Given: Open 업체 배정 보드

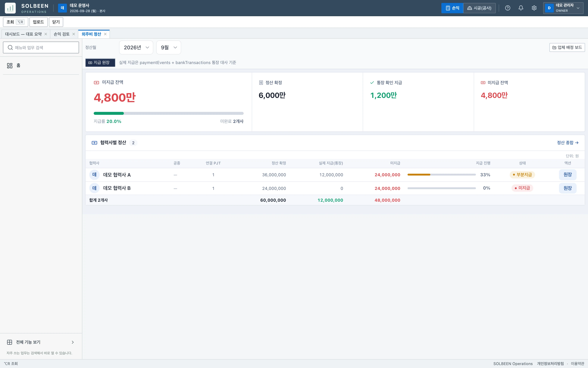Looking at the screenshot, I should [567, 47].
